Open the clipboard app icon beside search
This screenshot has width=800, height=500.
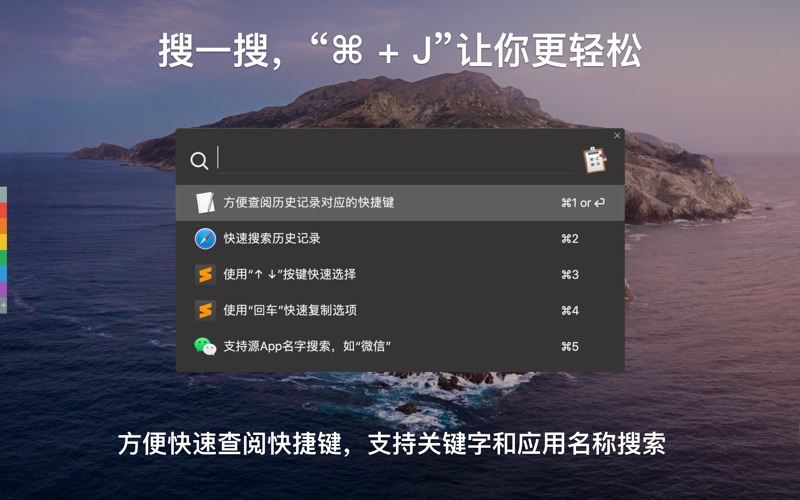[x=595, y=160]
